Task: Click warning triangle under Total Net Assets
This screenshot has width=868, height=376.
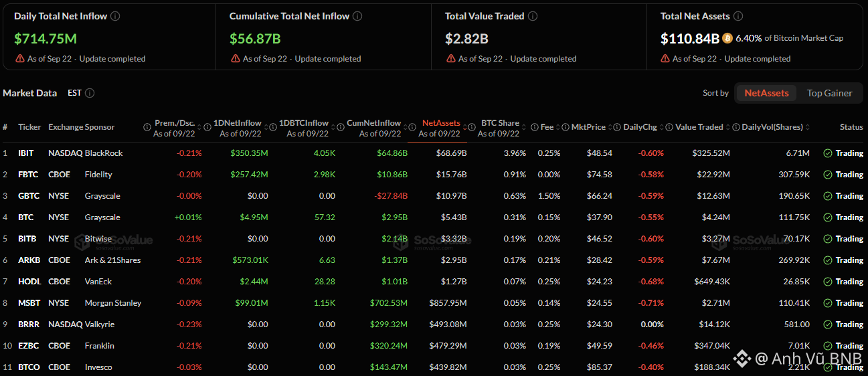Action: [665, 59]
